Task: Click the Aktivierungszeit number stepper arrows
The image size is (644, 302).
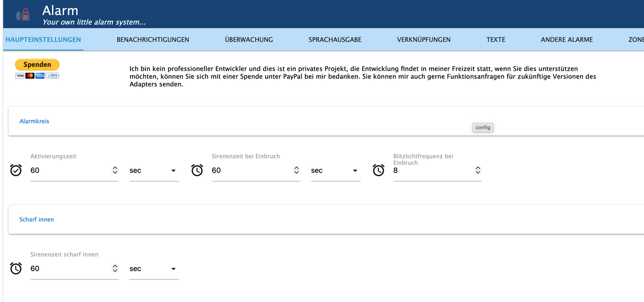Action: point(114,170)
